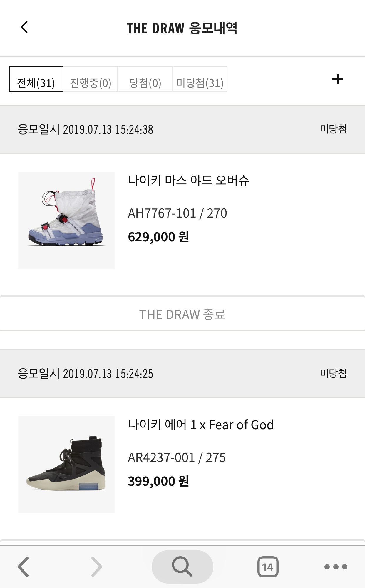This screenshot has width=365, height=588.
Task: Open 나이키 에어 1 x Fear of God title
Action: point(201,425)
